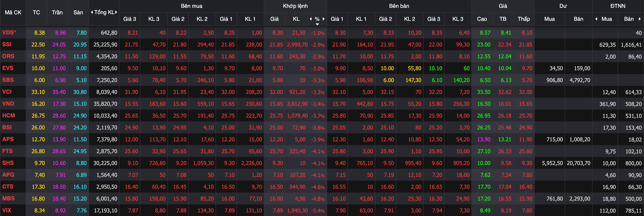644x216 pixels.
Task: Click the TB price column header
Action: point(503,19)
